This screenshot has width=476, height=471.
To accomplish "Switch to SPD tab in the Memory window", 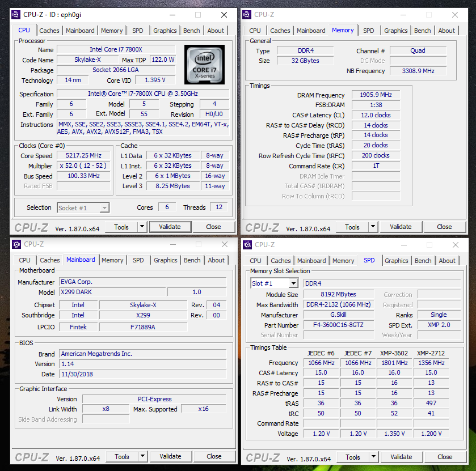I will point(369,31).
